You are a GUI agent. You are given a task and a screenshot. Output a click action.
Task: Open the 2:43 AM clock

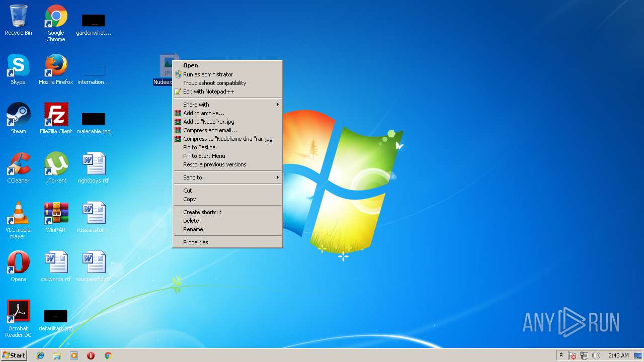pyautogui.click(x=618, y=355)
